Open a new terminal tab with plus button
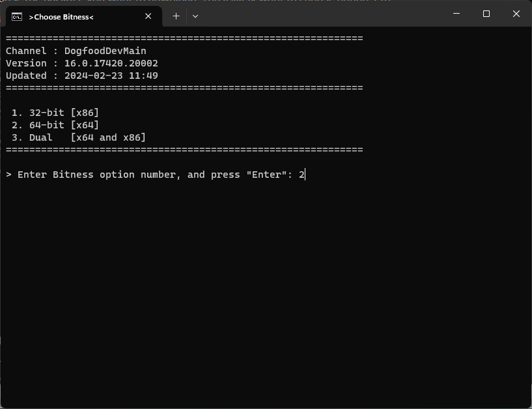 coord(176,16)
